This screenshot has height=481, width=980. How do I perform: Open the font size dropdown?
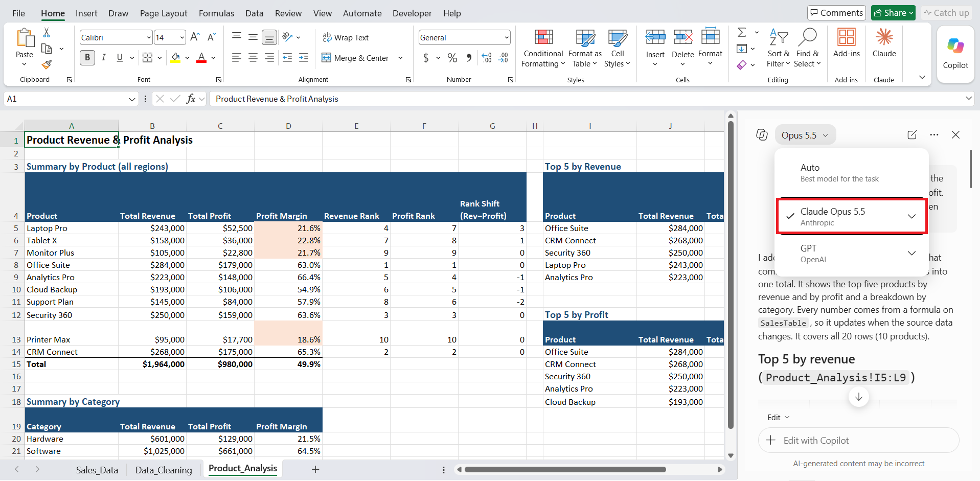pyautogui.click(x=182, y=37)
